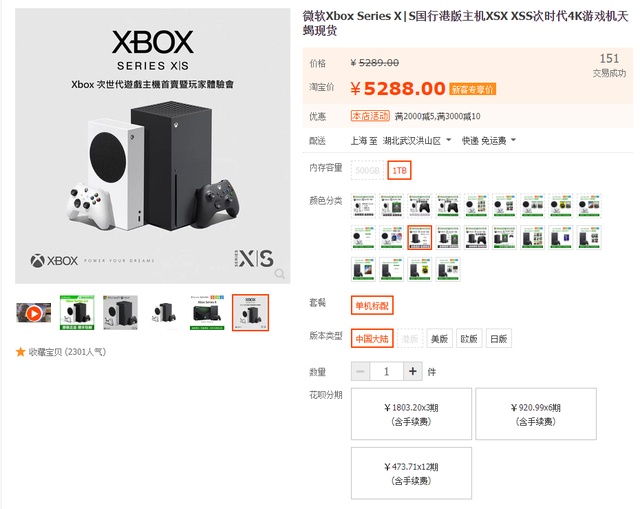Screen dimensions: 640x509
Task: Decrease quantity with minus button
Action: click(360, 371)
